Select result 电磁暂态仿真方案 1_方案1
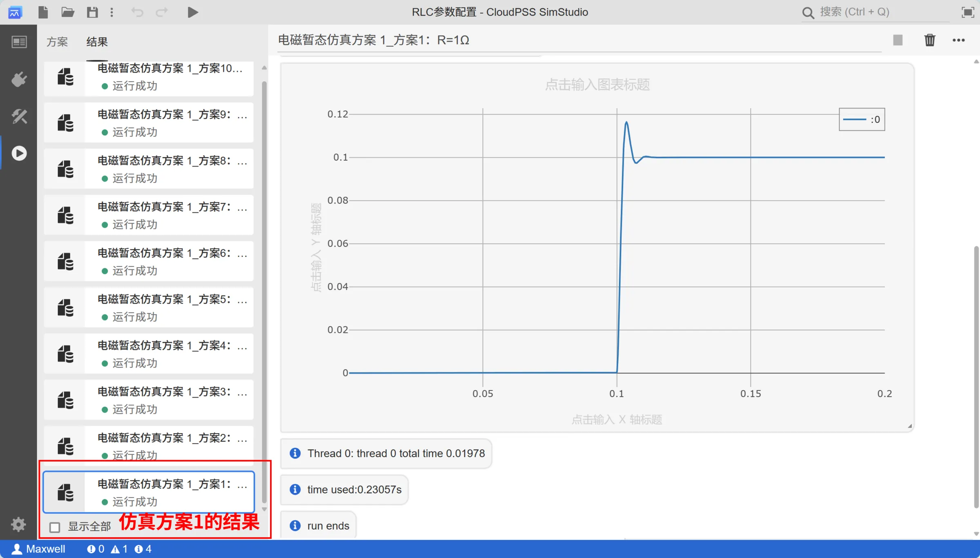Screen dimensions: 980x558 [149, 492]
